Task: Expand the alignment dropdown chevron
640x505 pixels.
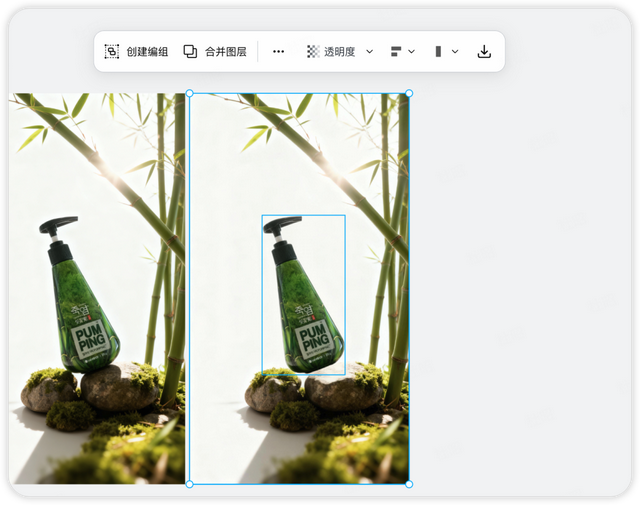Action: (411, 52)
